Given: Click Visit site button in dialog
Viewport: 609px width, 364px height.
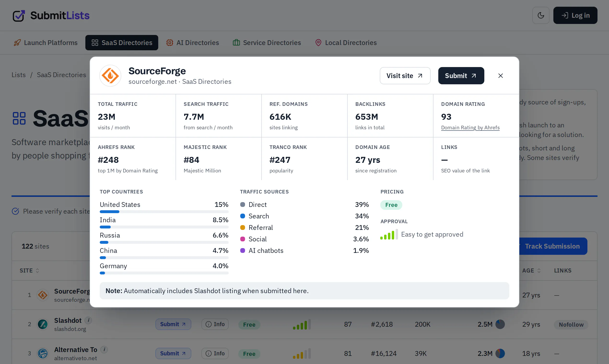Looking at the screenshot, I should 405,76.
